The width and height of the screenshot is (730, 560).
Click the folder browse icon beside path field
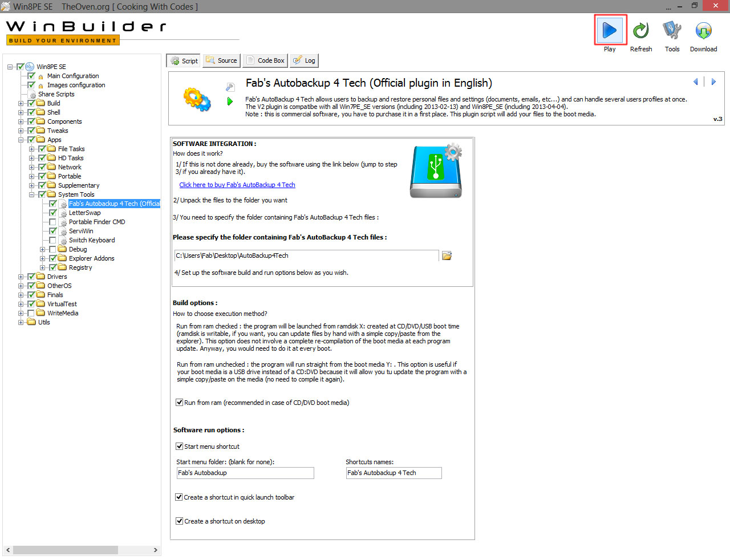point(447,255)
